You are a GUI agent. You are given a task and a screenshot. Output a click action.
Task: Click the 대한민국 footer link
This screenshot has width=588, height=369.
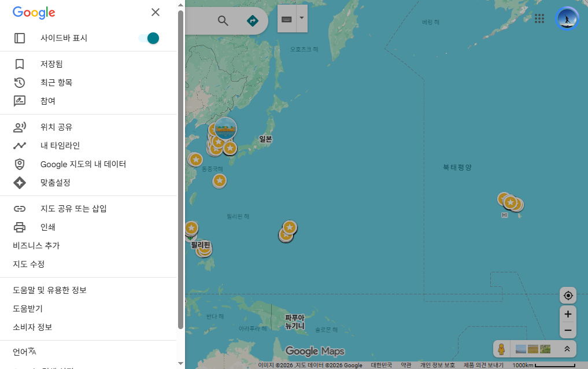[x=382, y=365]
